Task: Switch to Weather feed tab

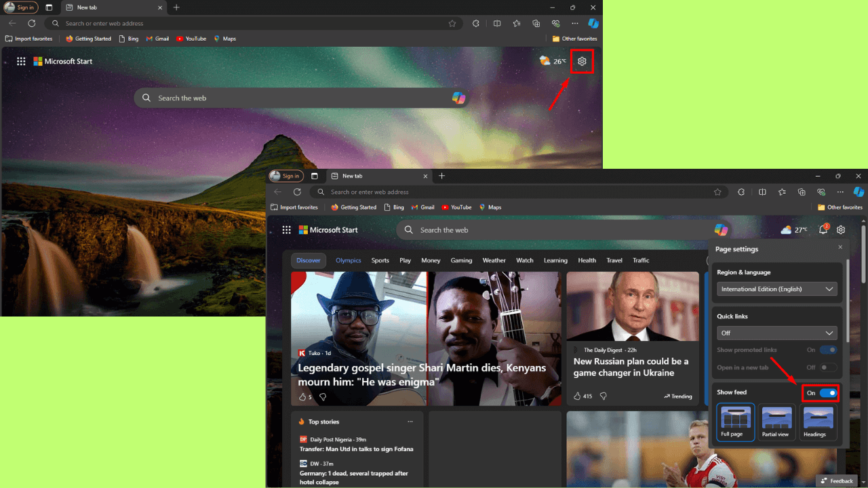Action: [x=494, y=260]
